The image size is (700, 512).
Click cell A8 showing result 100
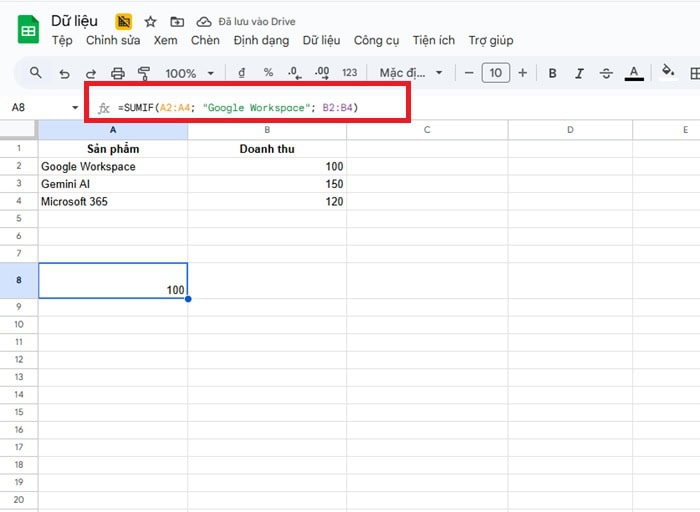click(113, 280)
